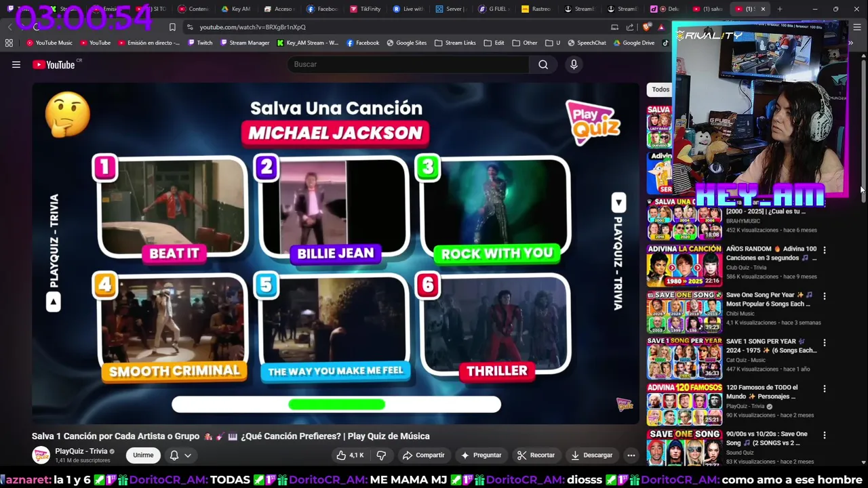
Task: Click the share icon in the address bar
Action: click(x=630, y=27)
